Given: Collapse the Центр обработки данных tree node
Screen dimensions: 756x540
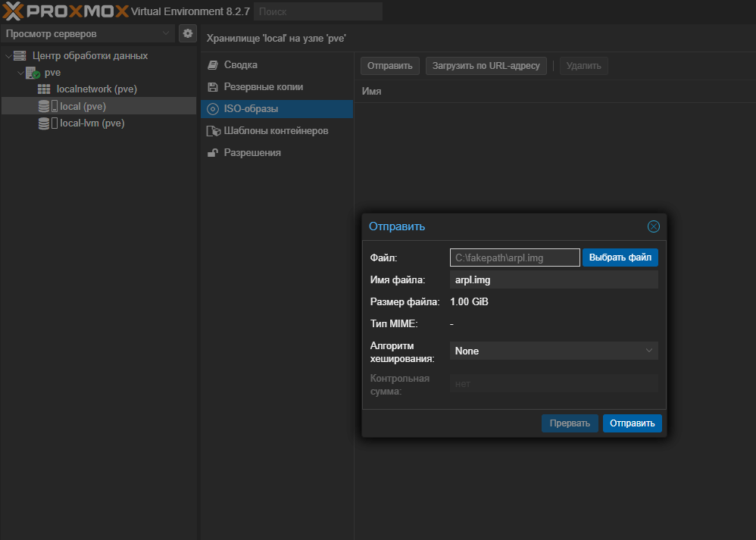Looking at the screenshot, I should [x=8, y=56].
